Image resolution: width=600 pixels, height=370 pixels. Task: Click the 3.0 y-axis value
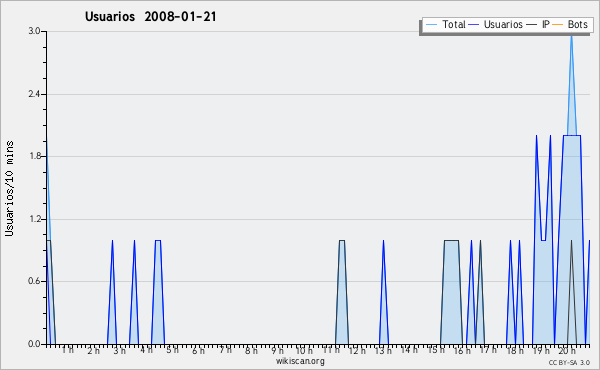click(34, 31)
